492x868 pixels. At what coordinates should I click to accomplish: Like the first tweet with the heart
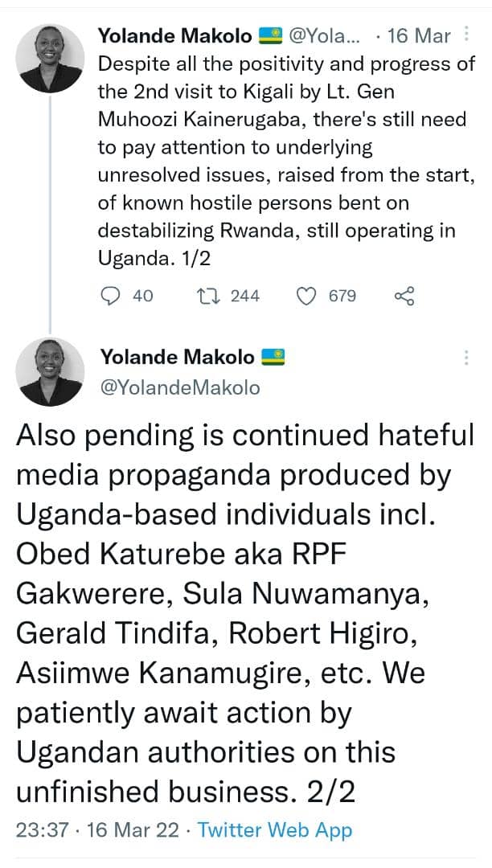tap(306, 297)
